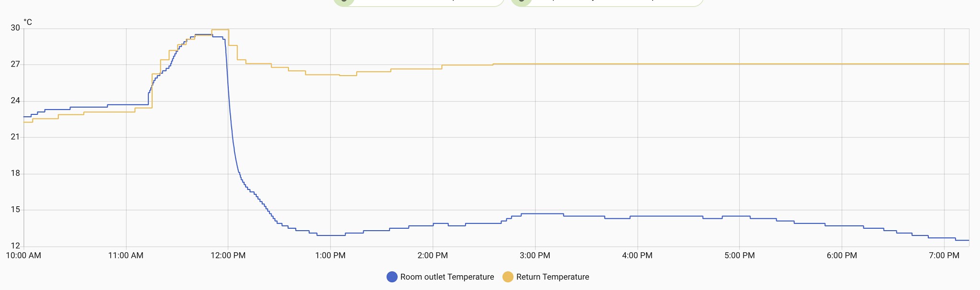Image resolution: width=980 pixels, height=290 pixels.
Task: Click the 5:00 PM time axis label
Action: click(x=739, y=256)
